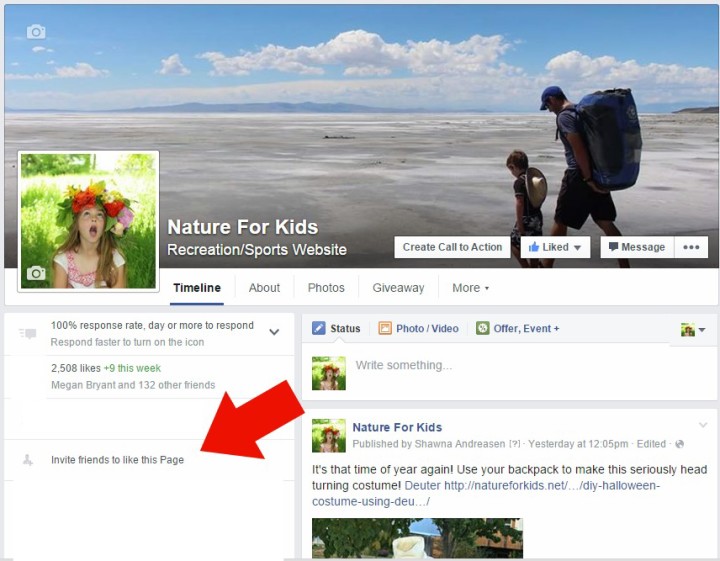Click '100% response rate, day or more to respond'
The image size is (720, 561).
(x=152, y=325)
